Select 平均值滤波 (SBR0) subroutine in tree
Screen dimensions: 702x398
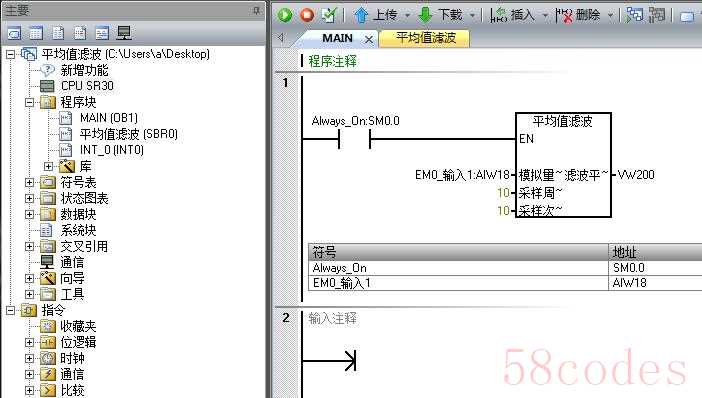pos(128,134)
